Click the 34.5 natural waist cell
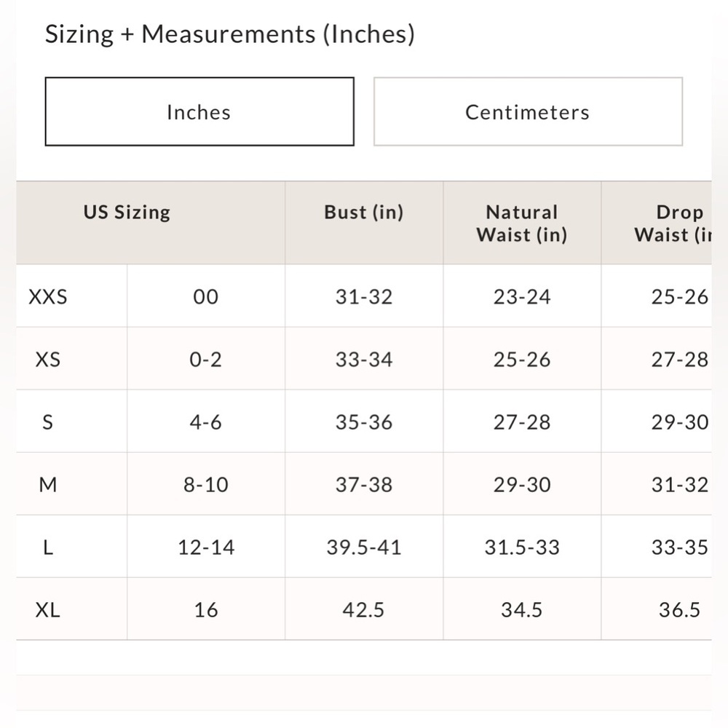This screenshot has height=728, width=728. click(x=522, y=609)
